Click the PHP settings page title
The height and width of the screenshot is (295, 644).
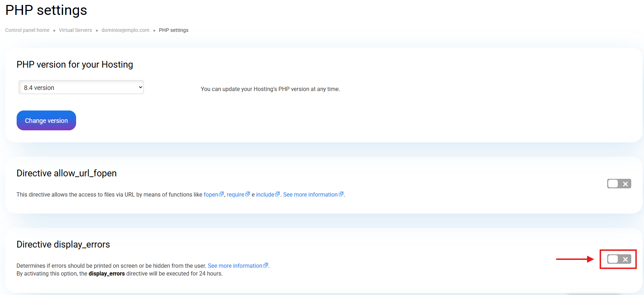[x=46, y=10]
